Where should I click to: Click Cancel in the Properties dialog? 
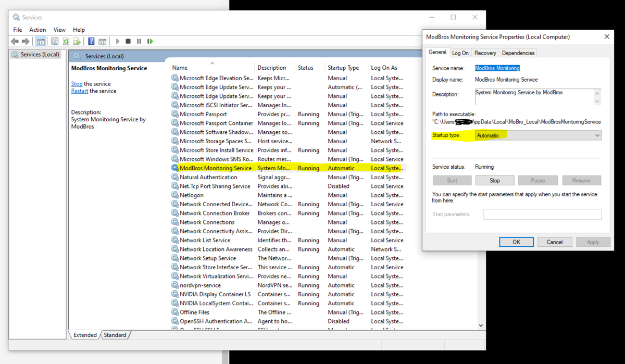[555, 242]
